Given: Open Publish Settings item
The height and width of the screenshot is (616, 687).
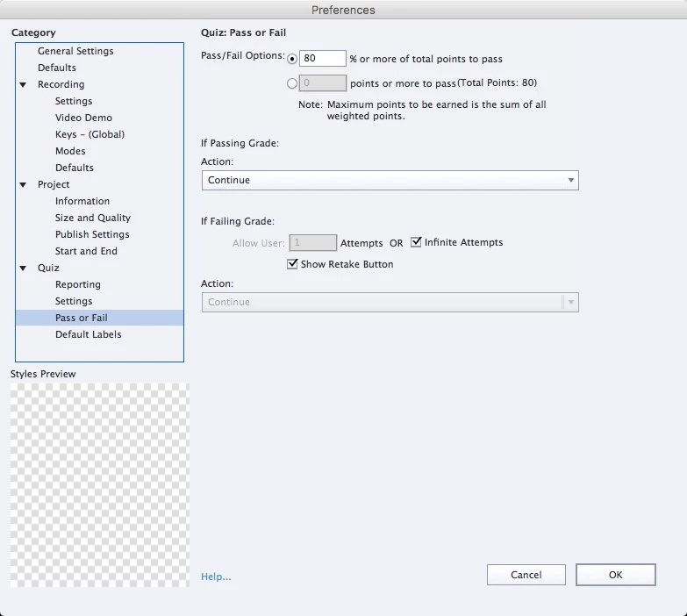Looking at the screenshot, I should pyautogui.click(x=92, y=234).
